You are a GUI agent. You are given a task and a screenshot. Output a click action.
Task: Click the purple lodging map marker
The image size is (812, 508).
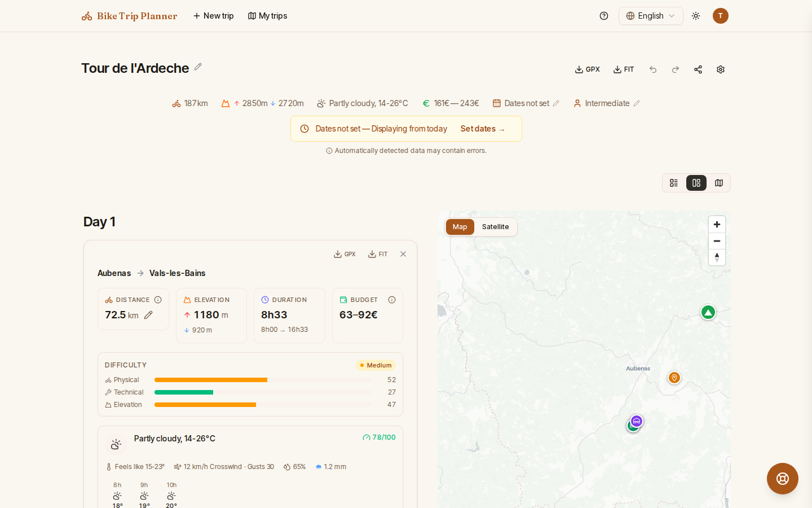point(637,421)
